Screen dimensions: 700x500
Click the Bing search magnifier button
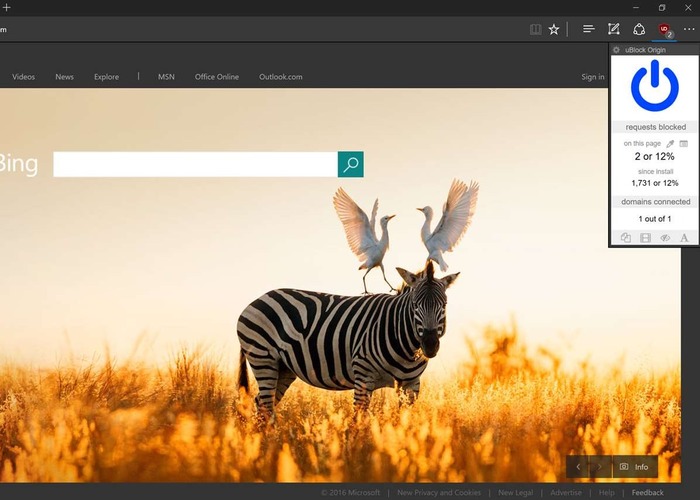tap(350, 164)
